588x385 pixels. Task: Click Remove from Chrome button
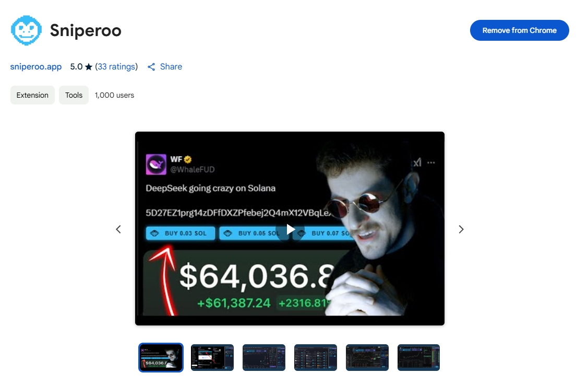pos(519,30)
